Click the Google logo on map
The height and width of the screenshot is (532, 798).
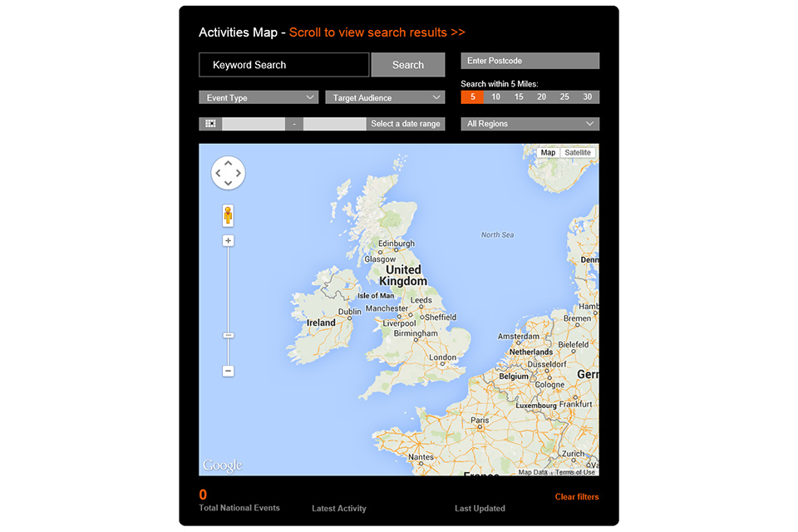tap(223, 465)
